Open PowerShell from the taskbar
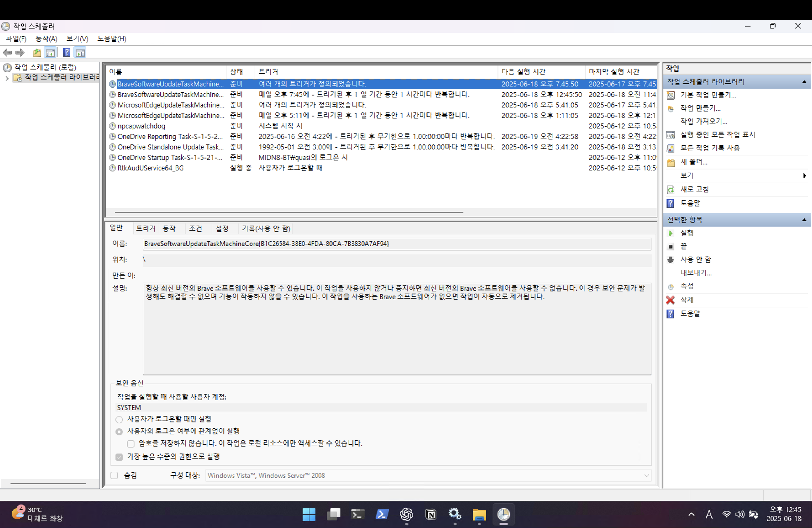This screenshot has width=812, height=528. [x=382, y=514]
